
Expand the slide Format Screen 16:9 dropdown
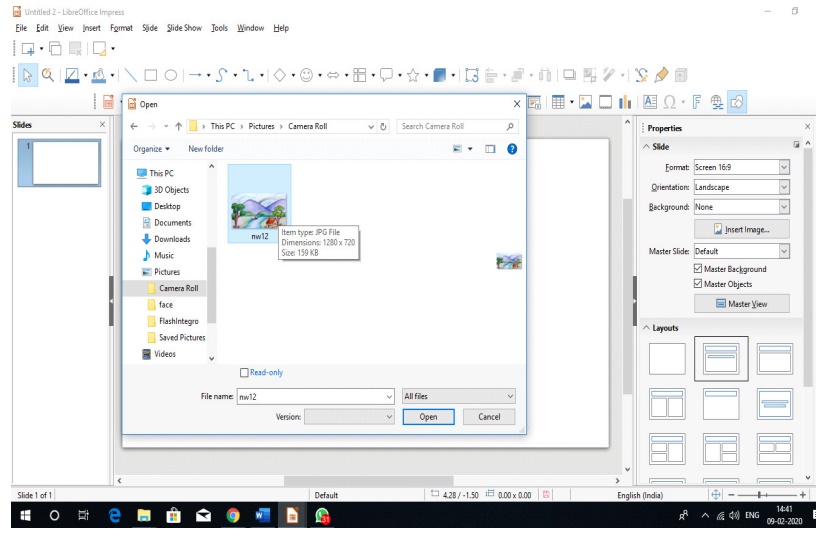pos(784,167)
